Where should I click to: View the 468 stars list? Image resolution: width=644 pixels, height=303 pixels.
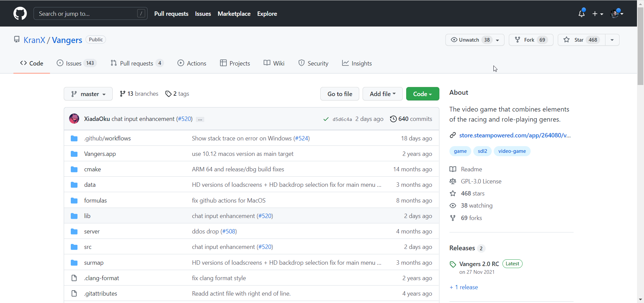tap(467, 193)
